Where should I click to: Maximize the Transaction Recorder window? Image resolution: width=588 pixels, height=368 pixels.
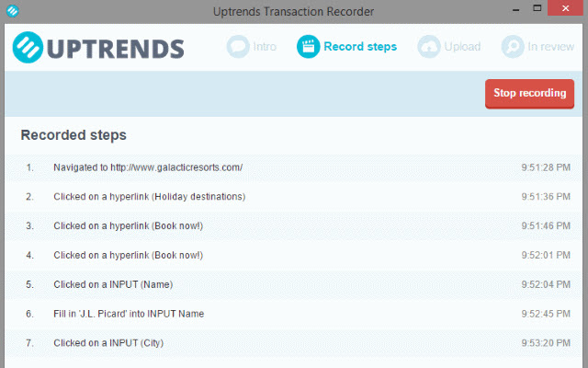point(537,8)
